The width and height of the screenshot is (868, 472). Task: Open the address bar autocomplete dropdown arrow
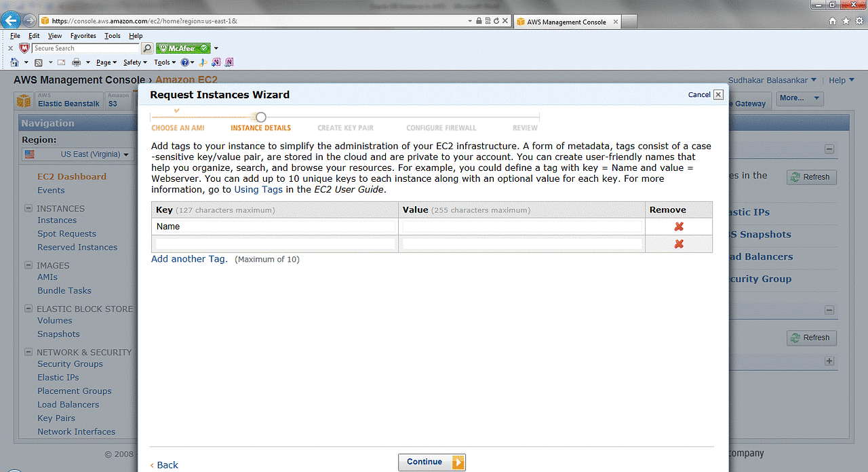(x=471, y=21)
